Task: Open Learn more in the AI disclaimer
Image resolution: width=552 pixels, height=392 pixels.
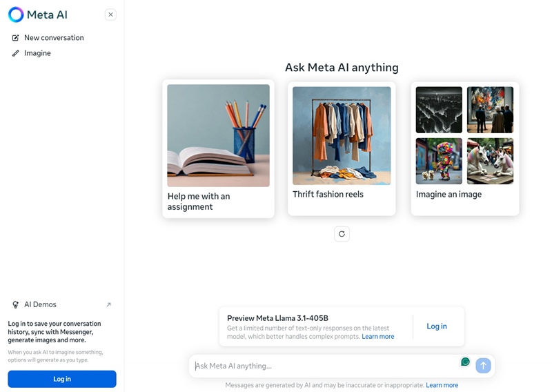Action: [x=442, y=385]
